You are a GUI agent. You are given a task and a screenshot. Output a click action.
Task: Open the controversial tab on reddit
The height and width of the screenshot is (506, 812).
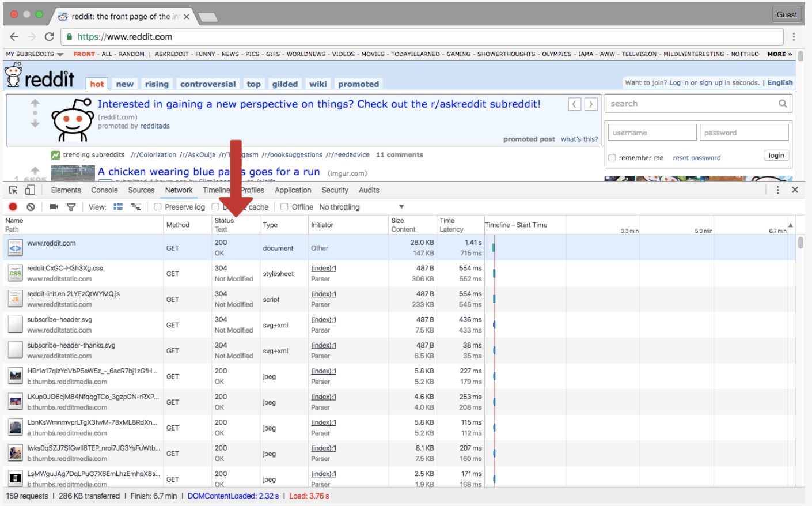[208, 84]
